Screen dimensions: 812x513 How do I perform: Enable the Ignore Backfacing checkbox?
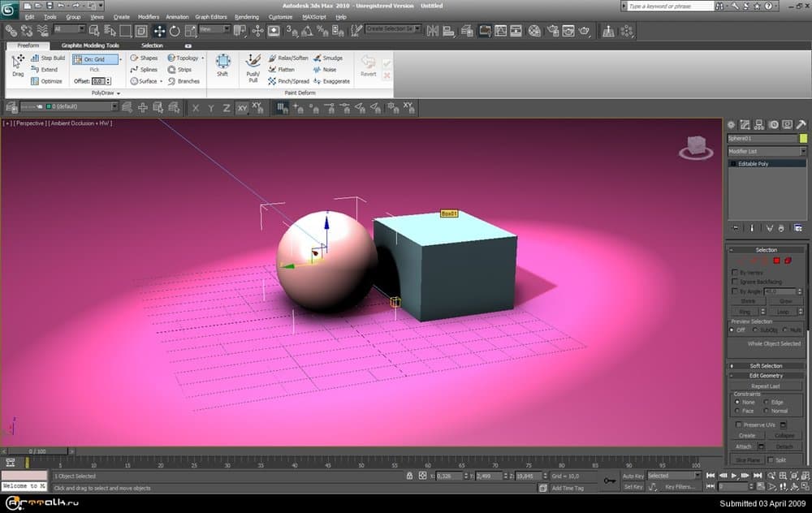735,282
